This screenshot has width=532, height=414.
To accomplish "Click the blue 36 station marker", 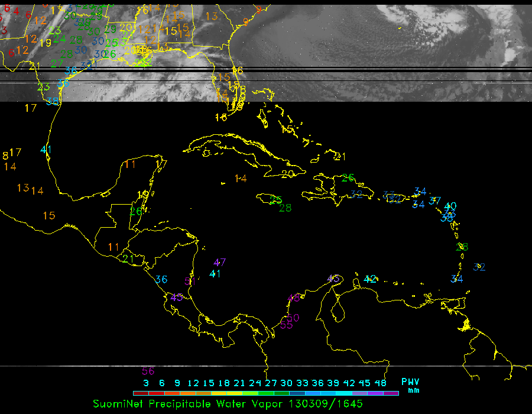I will tap(161, 280).
